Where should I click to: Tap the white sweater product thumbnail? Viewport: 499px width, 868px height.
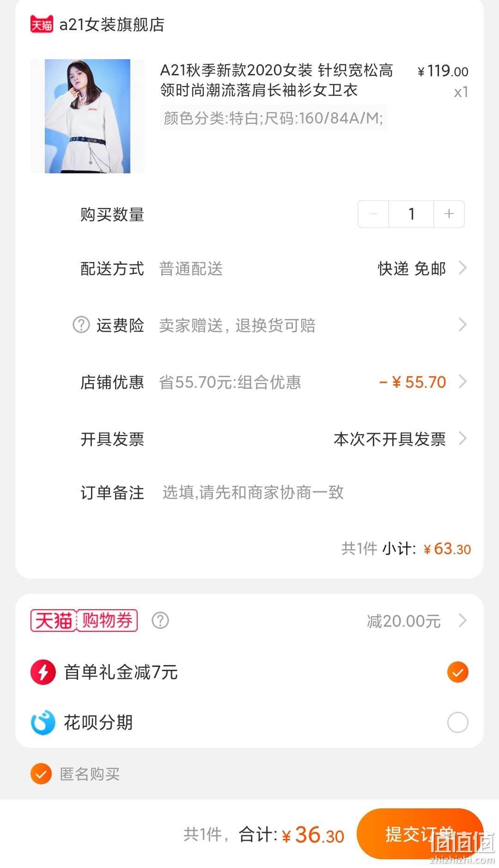click(x=87, y=116)
